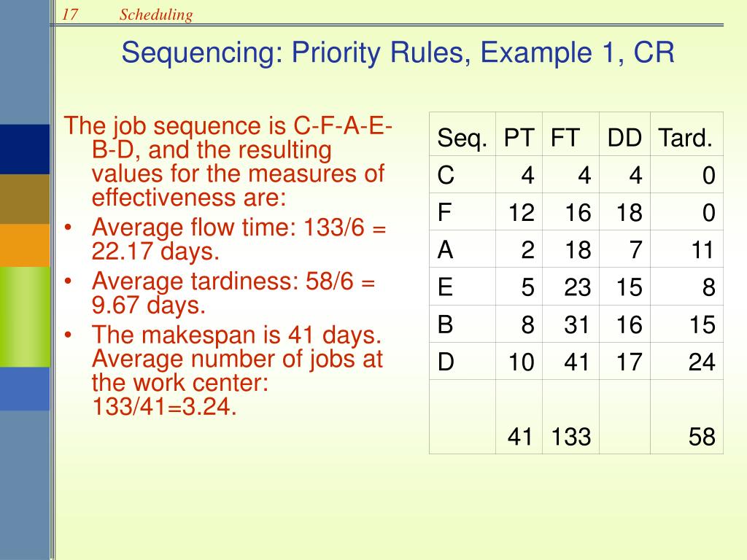Click the olive brown sidebar block
The width and height of the screenshot is (747, 560).
coord(25,198)
